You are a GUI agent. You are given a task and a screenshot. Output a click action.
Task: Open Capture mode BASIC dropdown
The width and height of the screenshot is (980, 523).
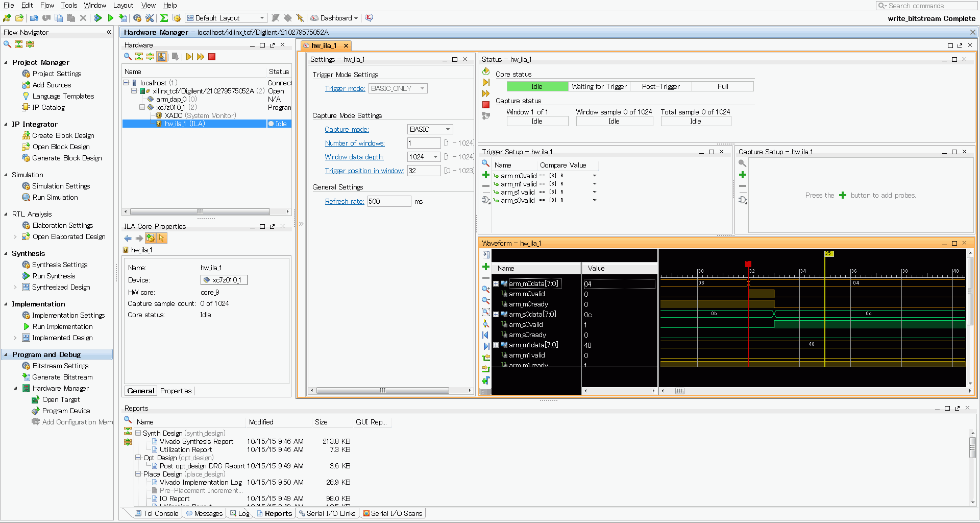[x=430, y=129]
